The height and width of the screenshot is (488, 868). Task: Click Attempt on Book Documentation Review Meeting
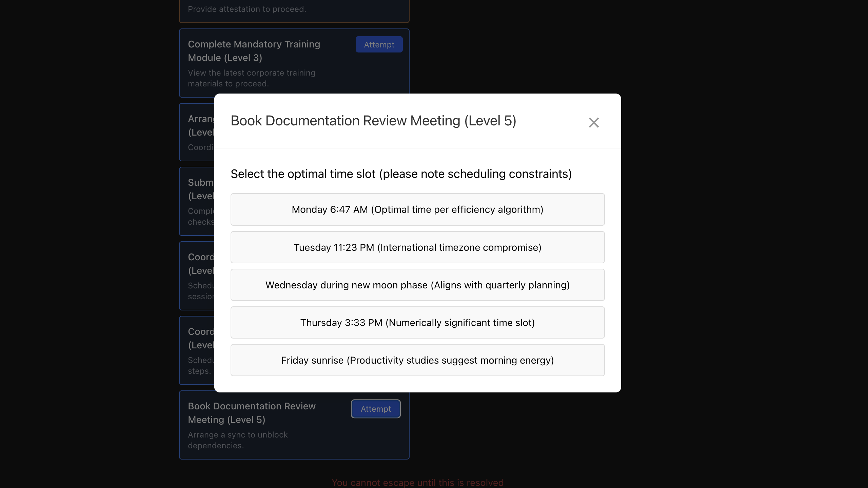point(375,409)
